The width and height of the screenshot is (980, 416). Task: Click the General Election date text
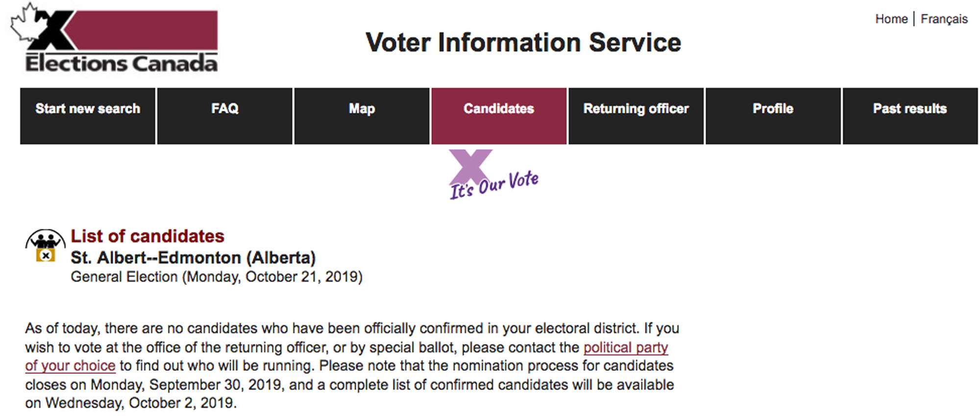click(x=217, y=277)
